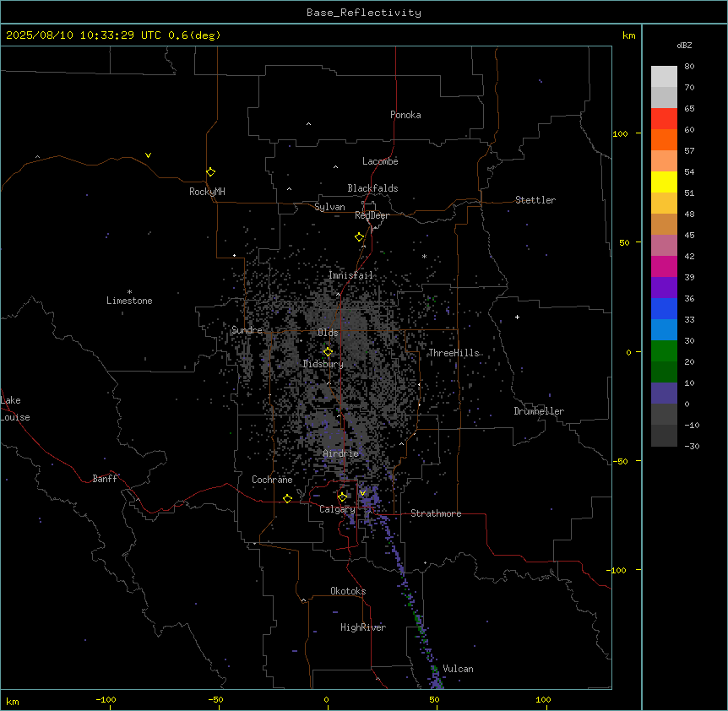Click the Olds town label
This screenshot has width=728, height=711.
point(328,333)
